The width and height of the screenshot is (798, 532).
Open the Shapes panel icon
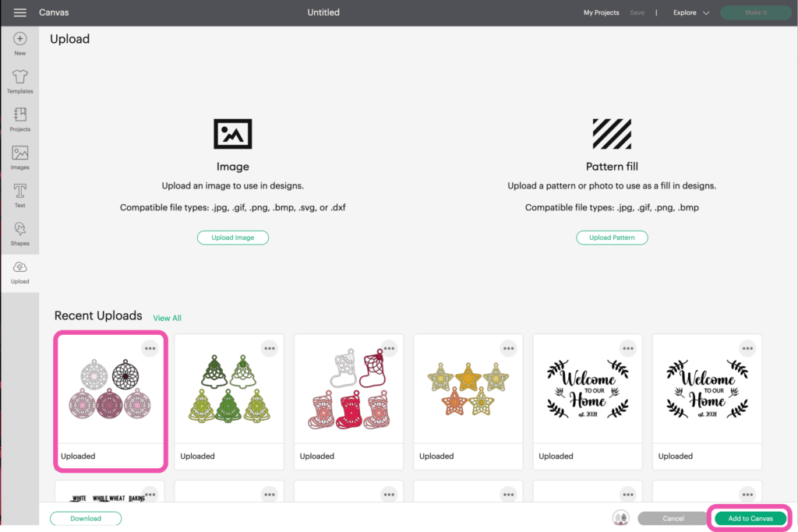pos(19,229)
